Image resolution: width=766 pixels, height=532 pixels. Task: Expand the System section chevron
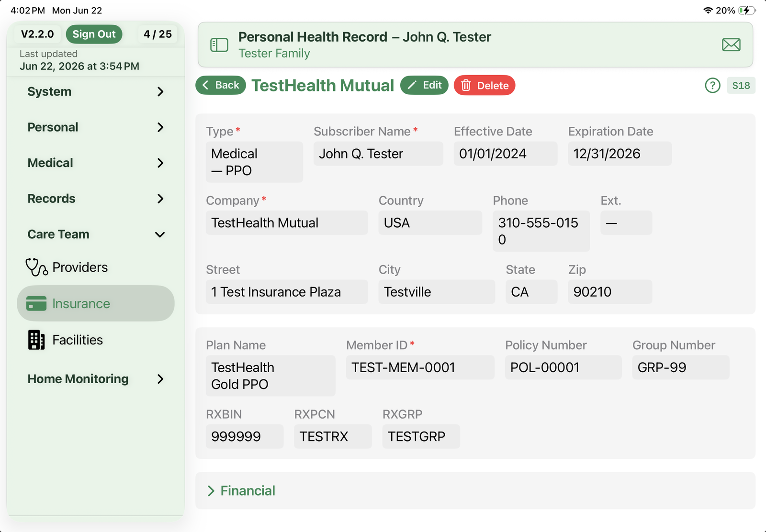coord(160,92)
